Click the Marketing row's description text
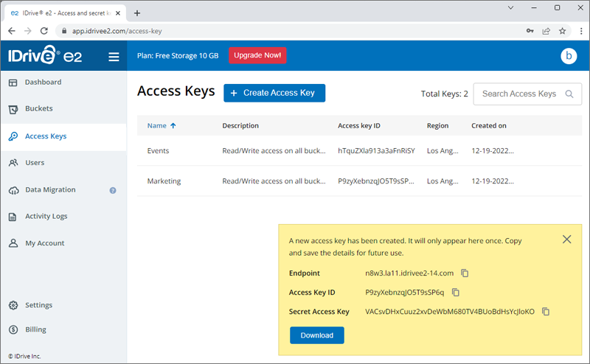 tap(274, 181)
